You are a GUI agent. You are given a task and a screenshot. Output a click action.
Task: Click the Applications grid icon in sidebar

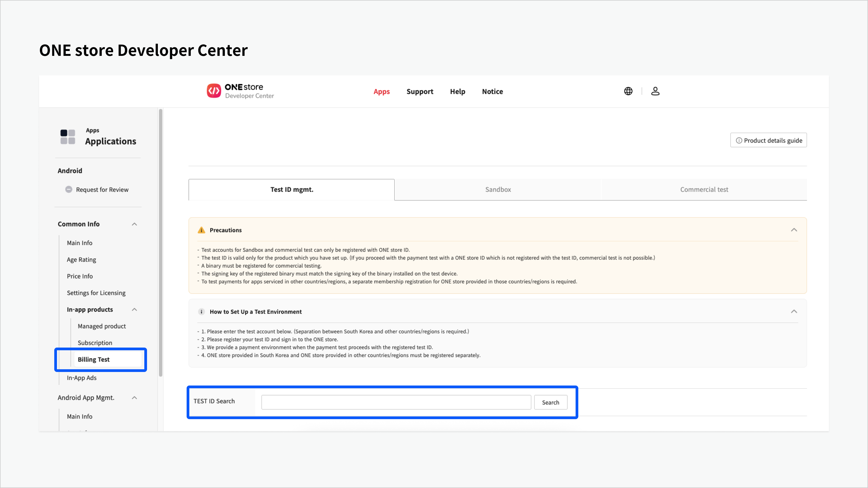point(67,137)
